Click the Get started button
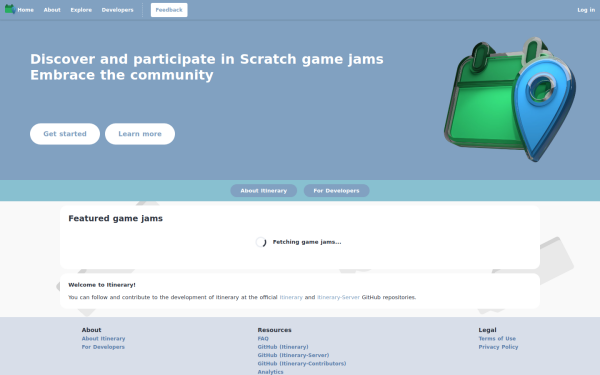 point(65,134)
